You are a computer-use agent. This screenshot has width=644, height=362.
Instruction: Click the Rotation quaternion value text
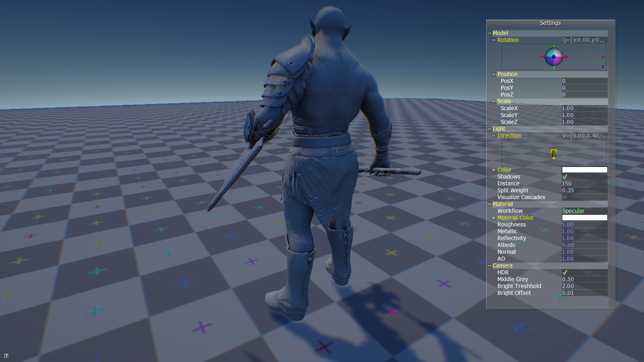[583, 40]
